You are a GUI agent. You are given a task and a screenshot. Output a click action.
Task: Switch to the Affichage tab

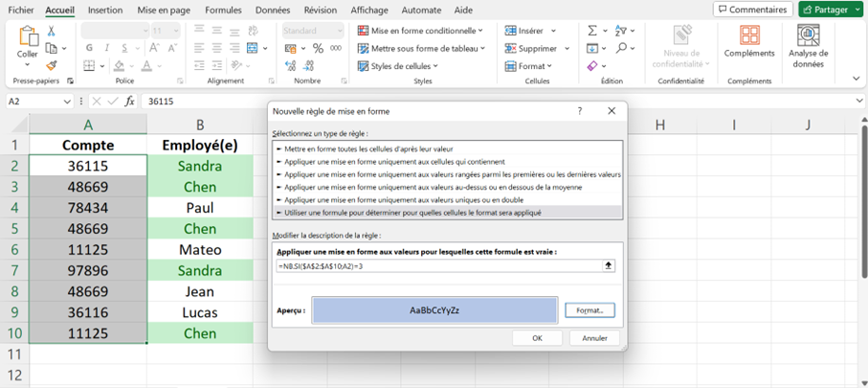(369, 10)
